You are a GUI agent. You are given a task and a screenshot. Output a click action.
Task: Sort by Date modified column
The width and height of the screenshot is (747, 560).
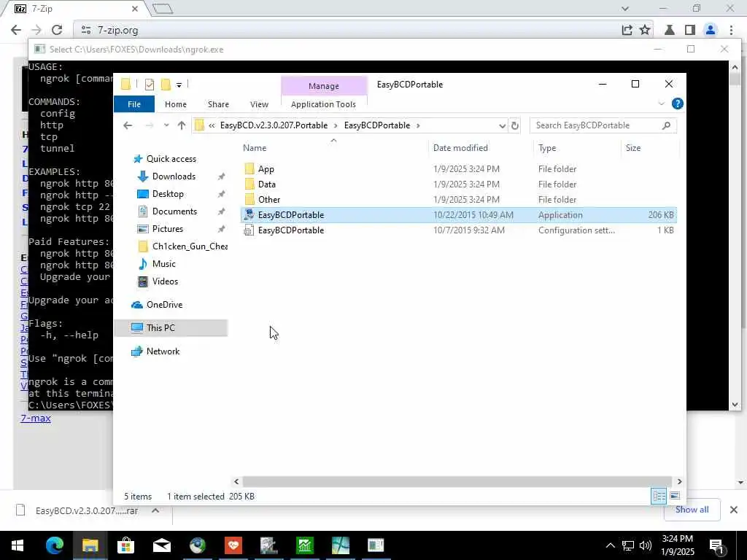coord(460,148)
